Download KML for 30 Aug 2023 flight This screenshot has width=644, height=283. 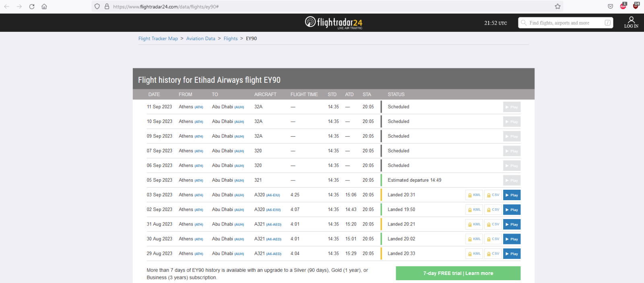[x=474, y=239]
